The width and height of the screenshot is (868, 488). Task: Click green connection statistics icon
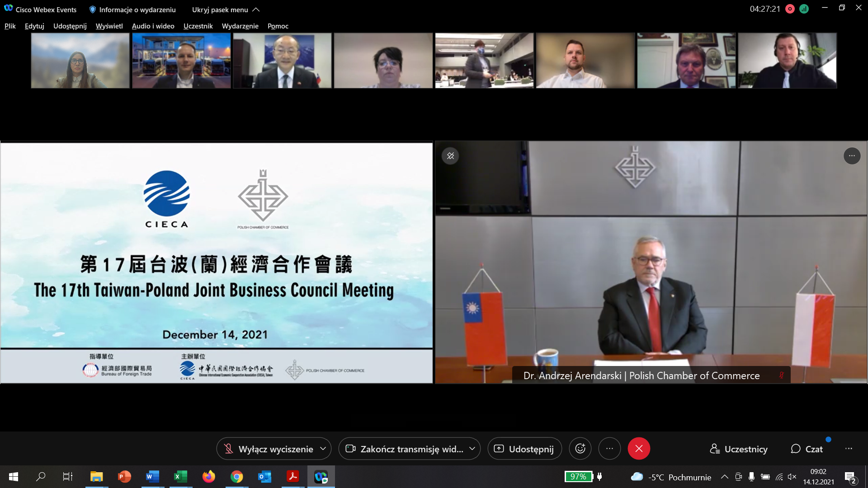pyautogui.click(x=804, y=9)
